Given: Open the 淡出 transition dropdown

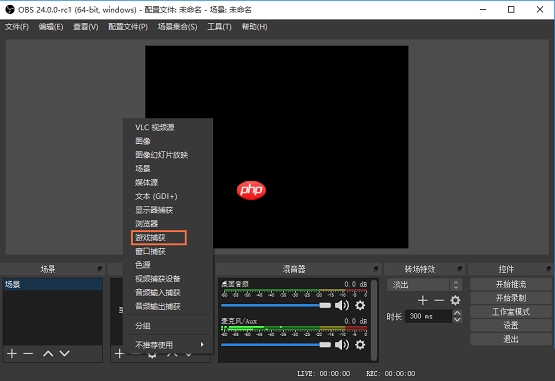Looking at the screenshot, I should [424, 285].
